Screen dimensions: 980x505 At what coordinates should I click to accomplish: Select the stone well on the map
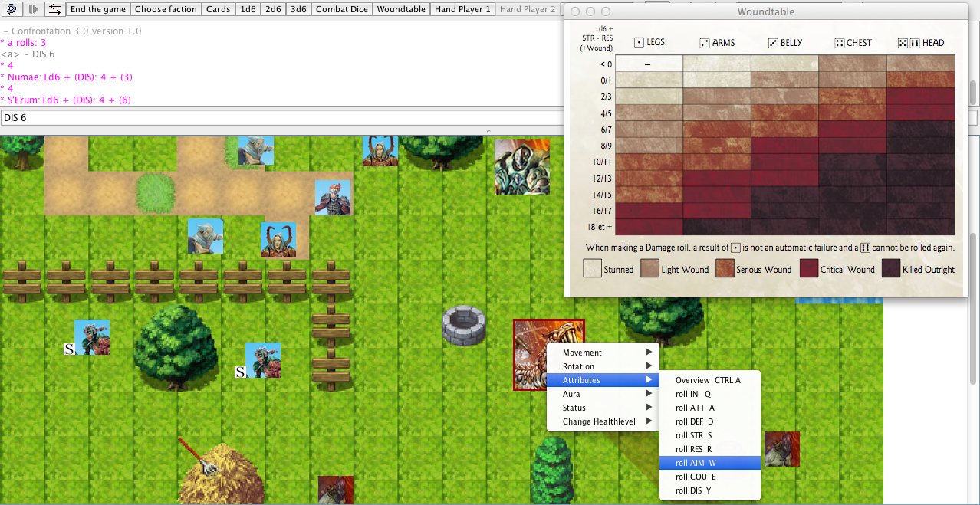pos(464,325)
